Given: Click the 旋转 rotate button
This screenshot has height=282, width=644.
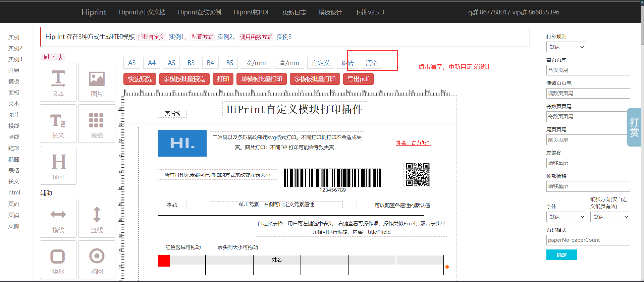Looking at the screenshot, I should 347,63.
